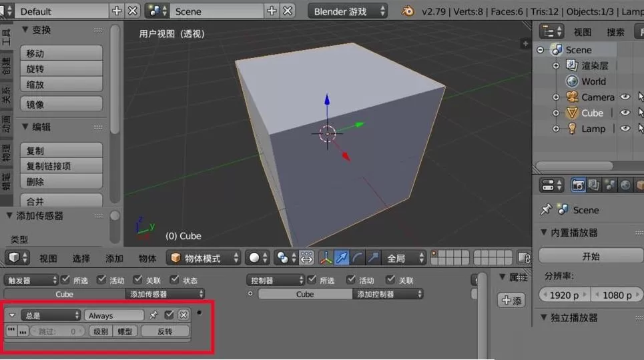Collapse the 变换 panel

(25, 29)
